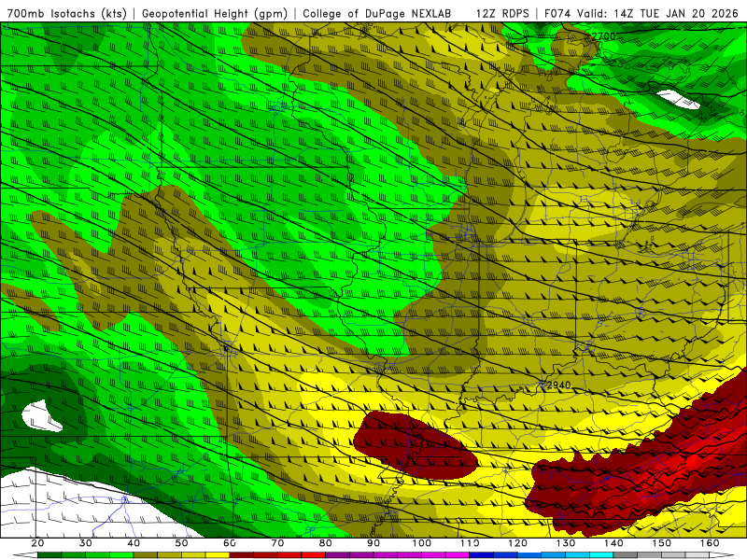
Task: Click the 70 value on the isotach scale
Action: 277,543
